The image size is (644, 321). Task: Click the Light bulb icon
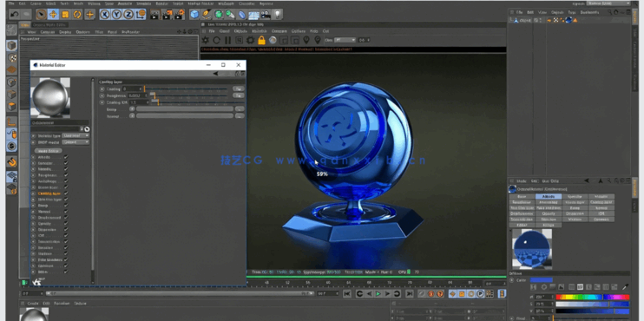pos(278,15)
